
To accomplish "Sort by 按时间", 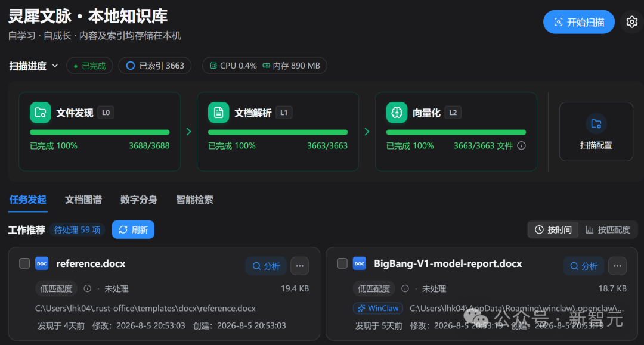I will [553, 230].
